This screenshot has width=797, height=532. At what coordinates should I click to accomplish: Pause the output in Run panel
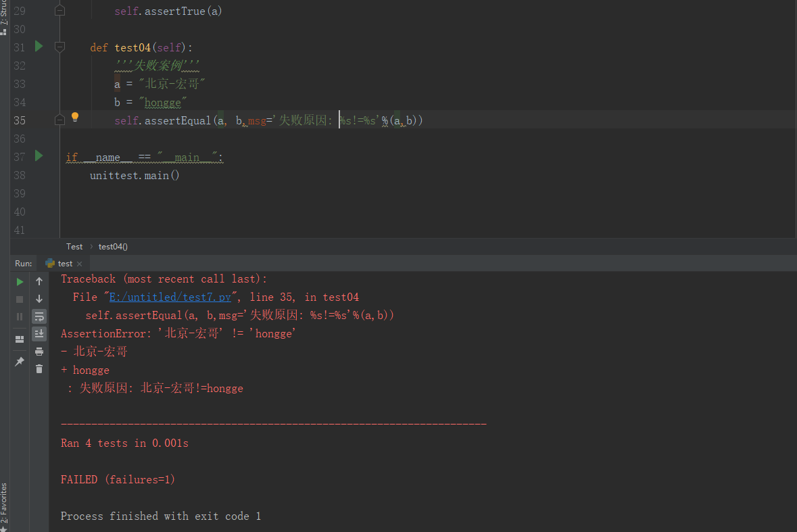coord(20,316)
